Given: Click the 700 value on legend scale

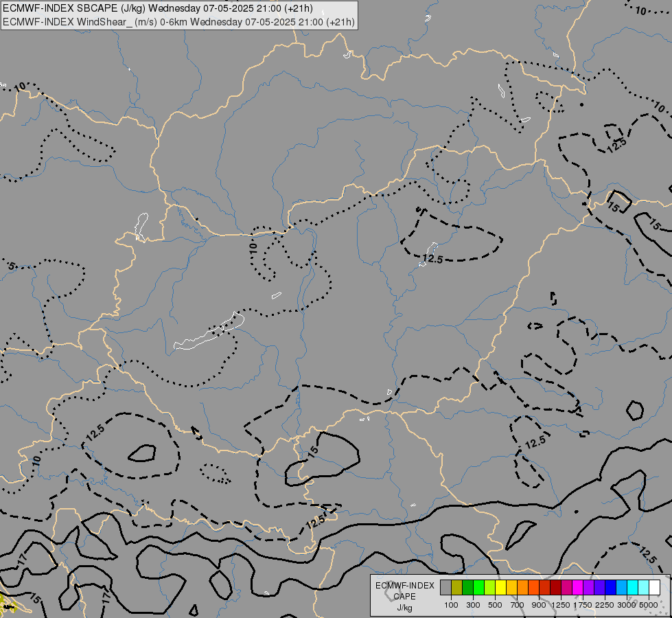Looking at the screenshot, I should pyautogui.click(x=518, y=605).
